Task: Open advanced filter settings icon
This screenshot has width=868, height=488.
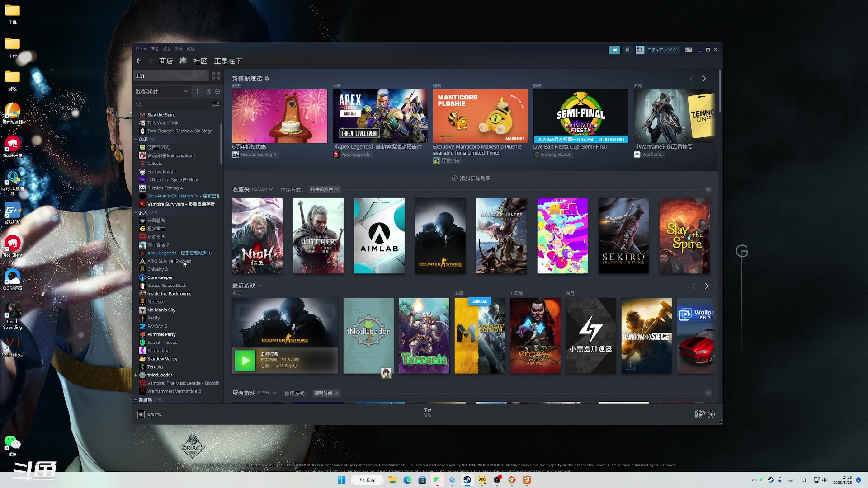Action: pos(216,104)
